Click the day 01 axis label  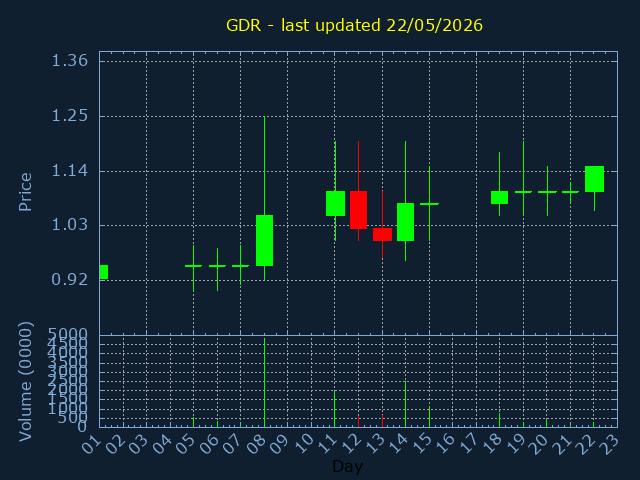coord(91,444)
